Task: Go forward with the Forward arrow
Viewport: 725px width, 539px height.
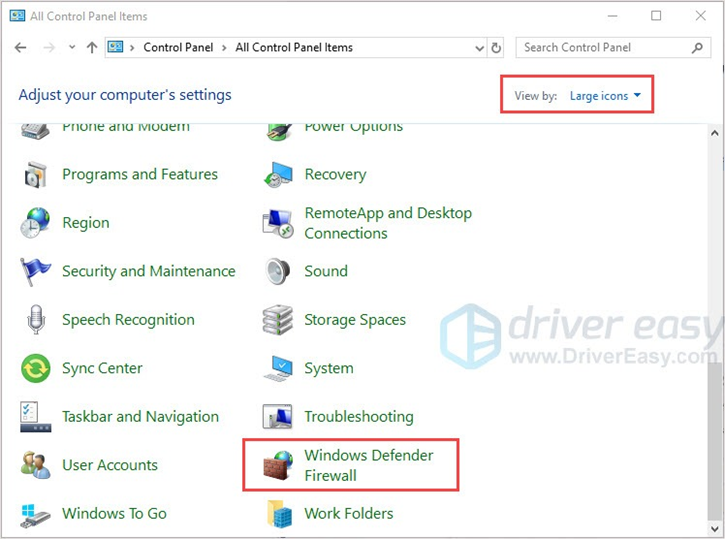Action: pos(49,48)
